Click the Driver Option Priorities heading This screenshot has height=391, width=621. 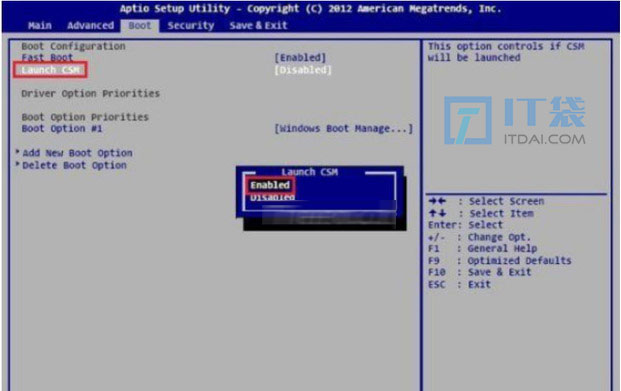pos(91,94)
